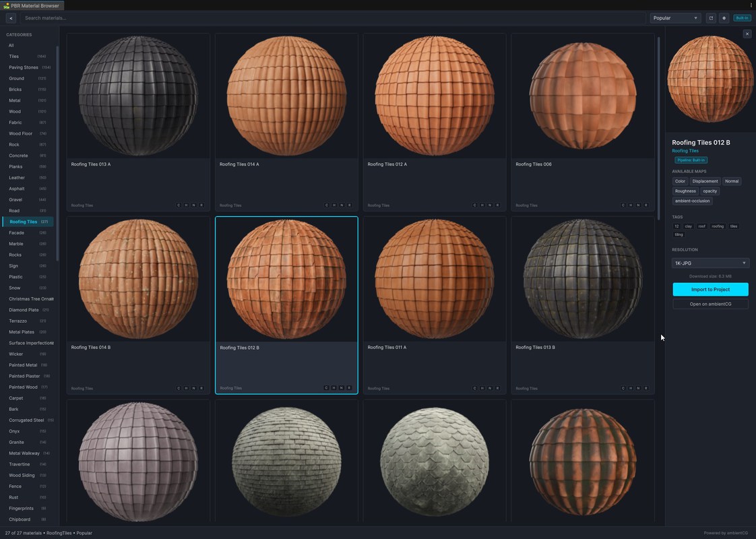Screen dimensions: 756x539
Task: Click the C map badge on Roofing Tiles 013 A
Action: pos(179,205)
